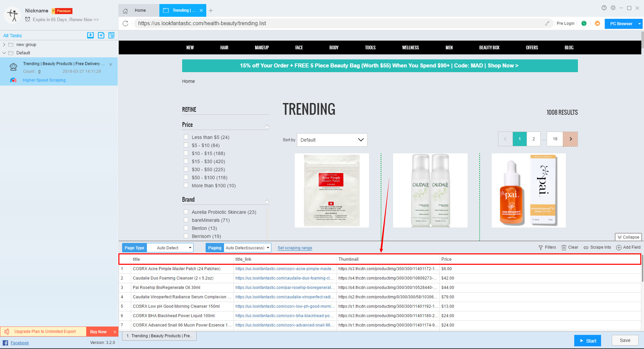Click the search tasks icon

112,35
